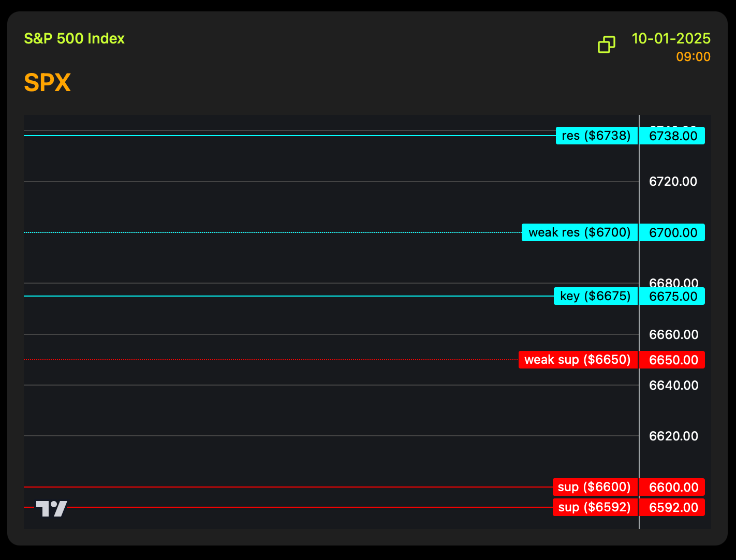Click the 6600.00 red price tag

673,488
